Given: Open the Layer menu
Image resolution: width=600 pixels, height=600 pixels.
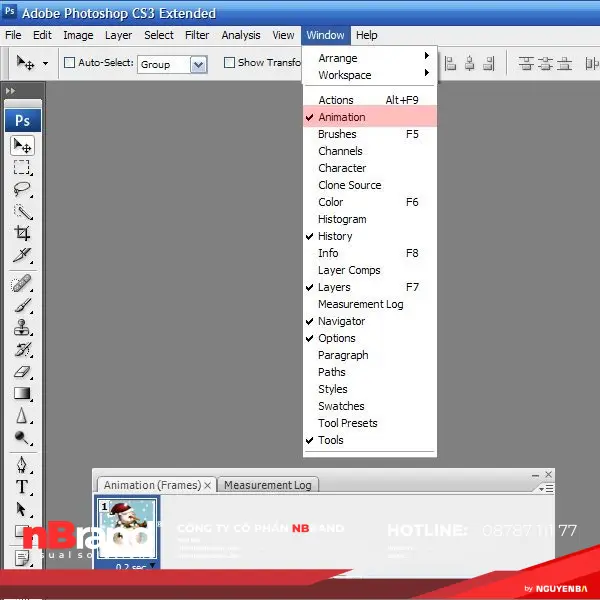Looking at the screenshot, I should pos(118,35).
